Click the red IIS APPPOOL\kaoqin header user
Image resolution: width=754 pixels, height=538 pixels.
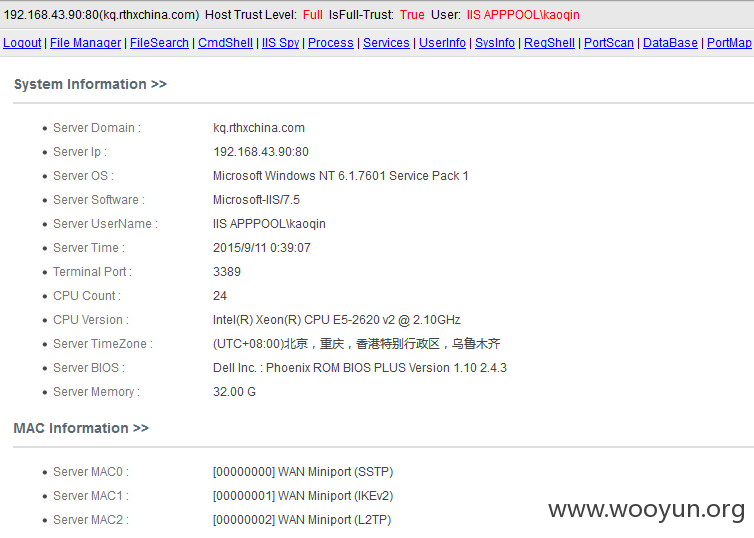click(x=523, y=15)
